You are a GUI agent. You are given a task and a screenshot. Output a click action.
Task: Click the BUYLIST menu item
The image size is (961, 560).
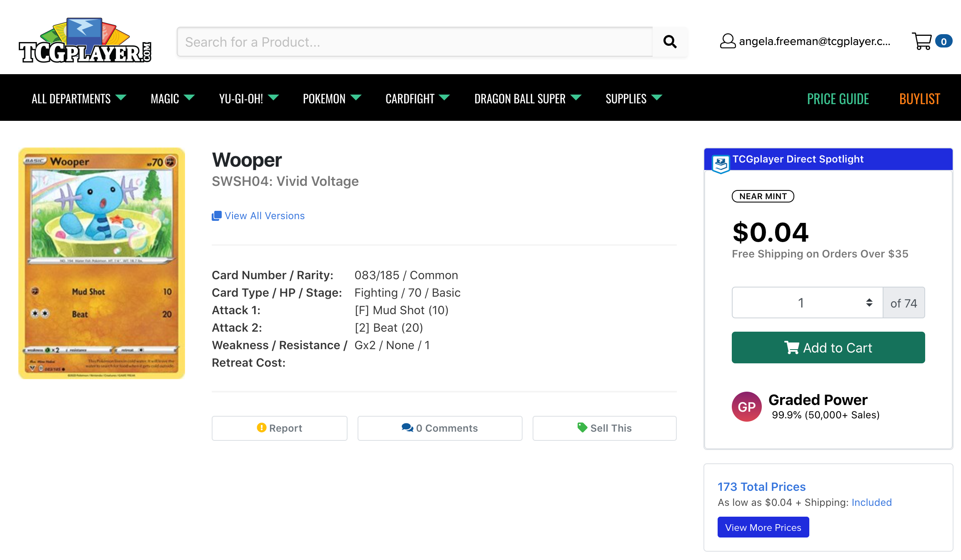click(x=920, y=97)
